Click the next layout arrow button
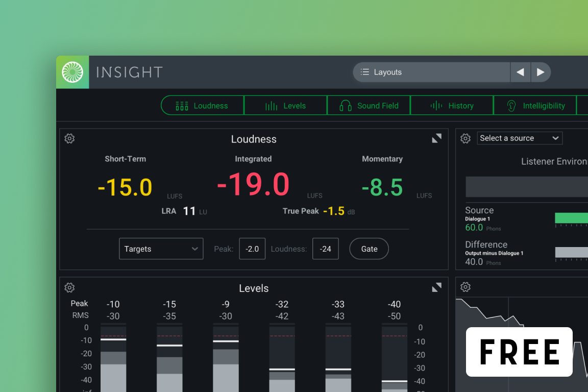The image size is (588, 392). pyautogui.click(x=541, y=72)
